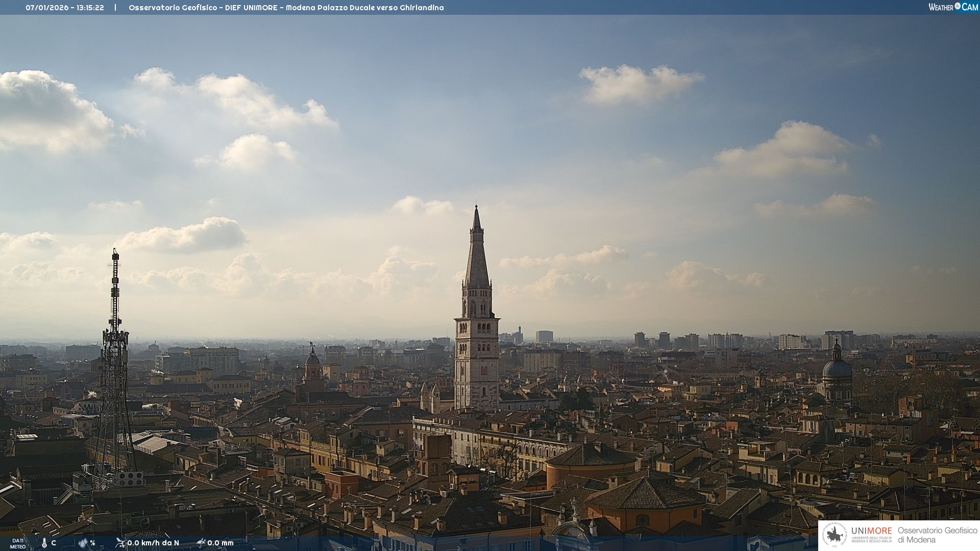Click the wind speed reading 0.0 km/h
The height and width of the screenshot is (551, 980).
pos(153,543)
